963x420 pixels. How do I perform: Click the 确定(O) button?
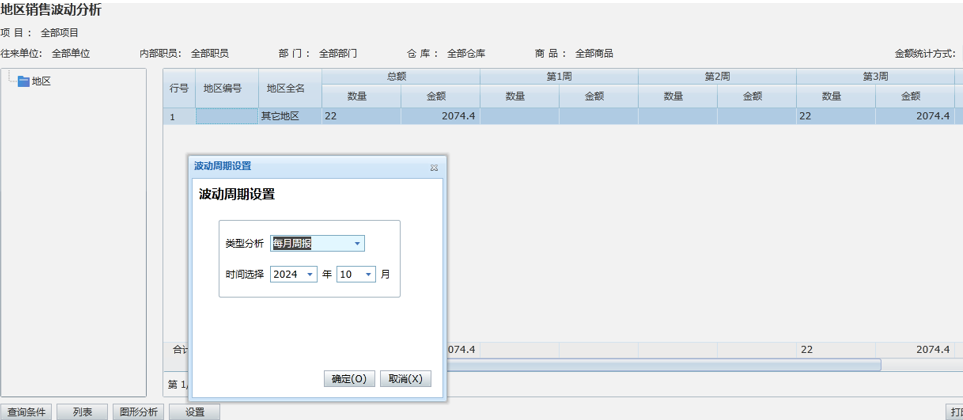(349, 379)
